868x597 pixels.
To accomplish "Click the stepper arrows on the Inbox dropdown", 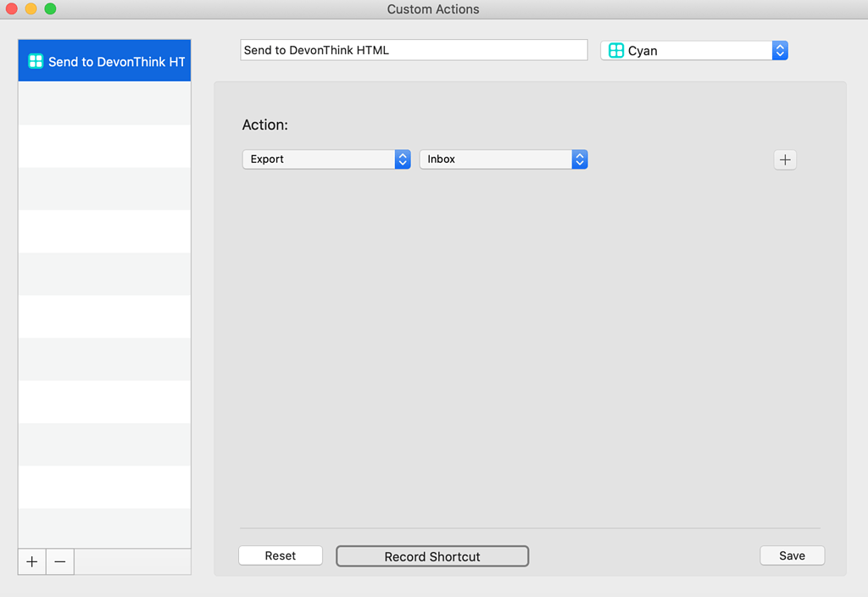I will (x=580, y=159).
